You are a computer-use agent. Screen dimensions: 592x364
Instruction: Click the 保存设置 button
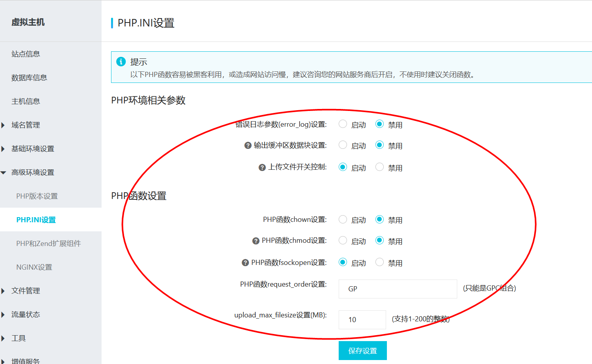tap(362, 350)
